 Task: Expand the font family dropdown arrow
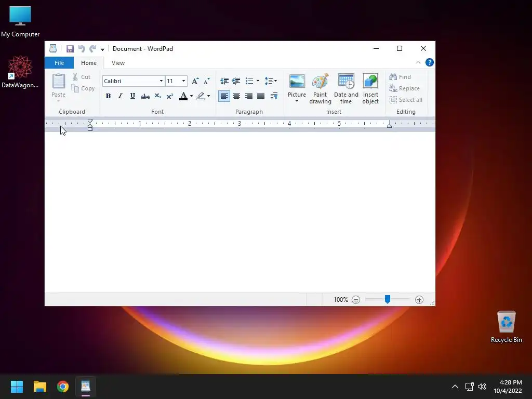[161, 81]
